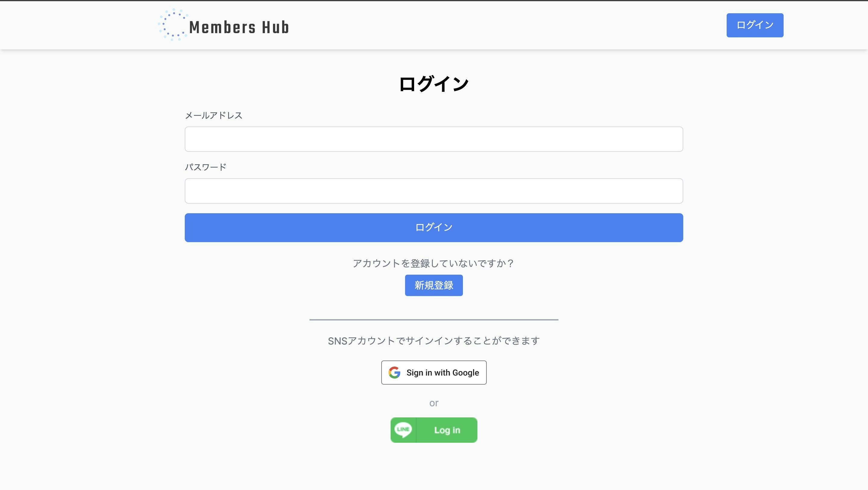Click the パスワード label above the second field
The height and width of the screenshot is (490, 868).
pyautogui.click(x=206, y=166)
